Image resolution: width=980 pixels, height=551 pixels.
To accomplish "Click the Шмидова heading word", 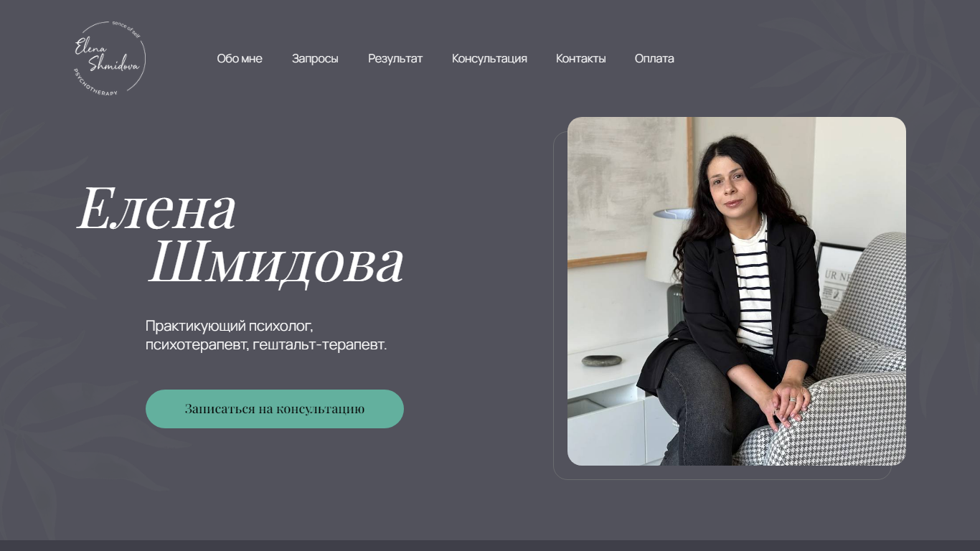I will pos(276,262).
